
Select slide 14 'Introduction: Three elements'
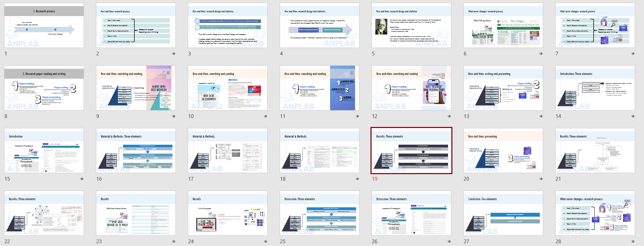tap(595, 88)
